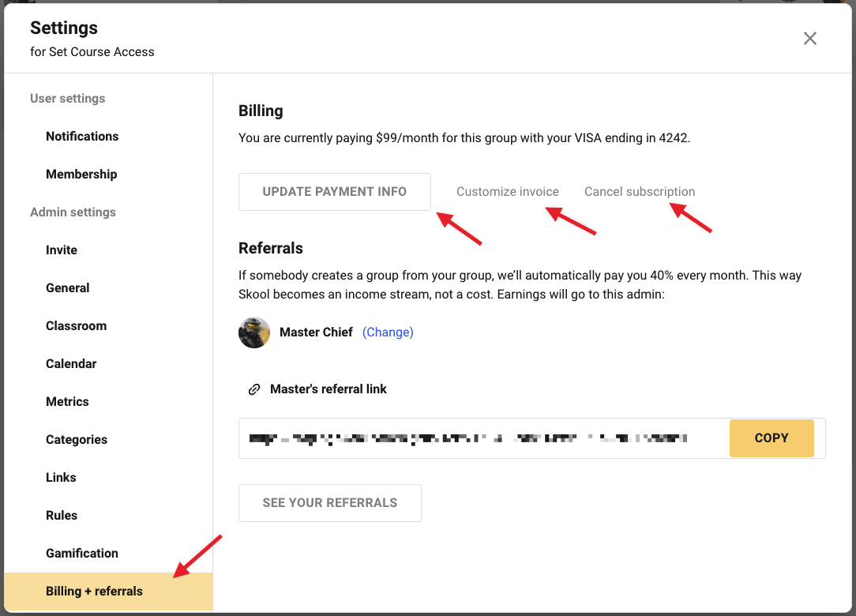The height and width of the screenshot is (616, 856).
Task: View the Metrics section
Action: coord(67,402)
